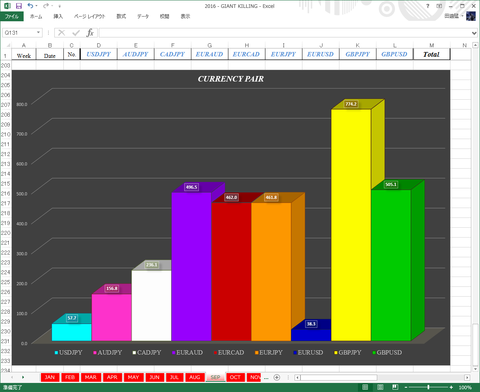
Task: Click the zoom slider handle
Action: pos(429,387)
